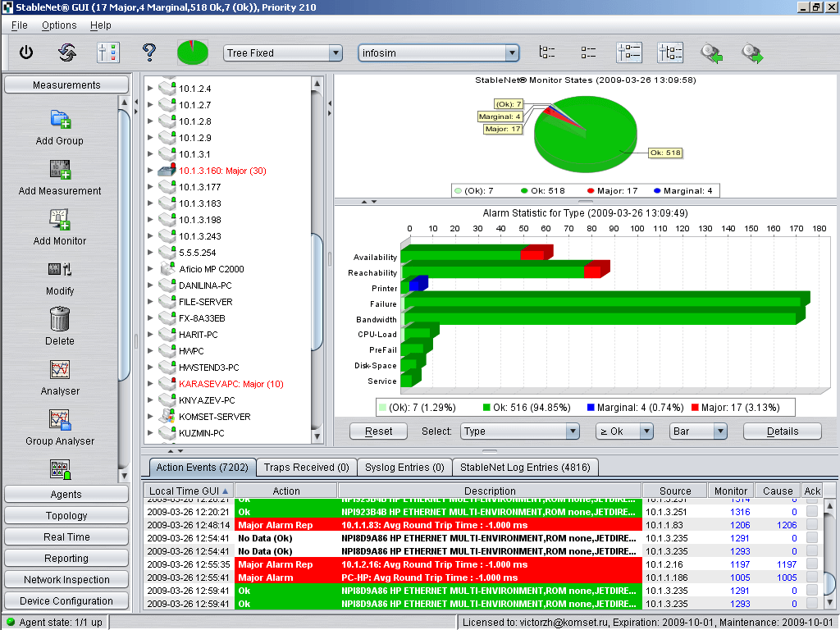This screenshot has width=840, height=630.
Task: Click the server icon for KOMSET-SERVER
Action: tap(167, 416)
